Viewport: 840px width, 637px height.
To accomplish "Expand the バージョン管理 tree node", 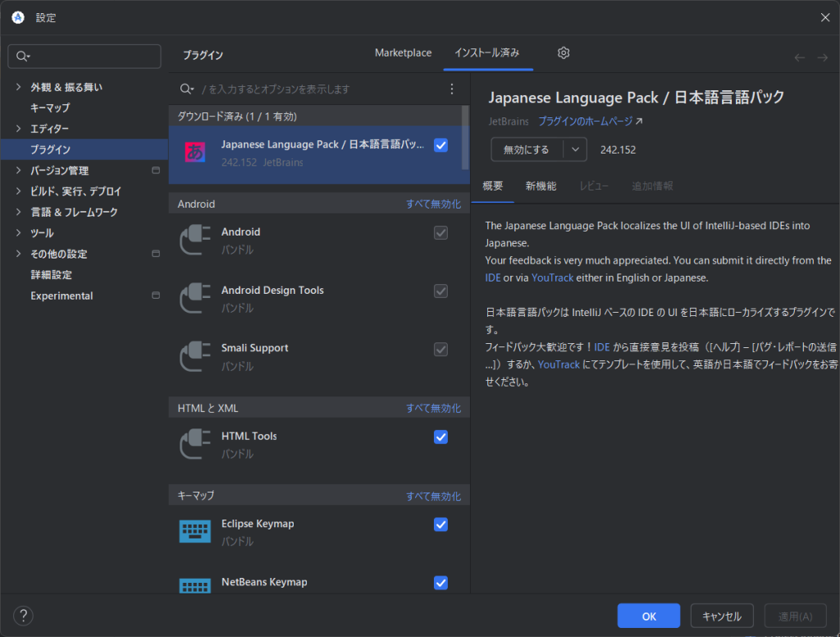I will tap(19, 171).
